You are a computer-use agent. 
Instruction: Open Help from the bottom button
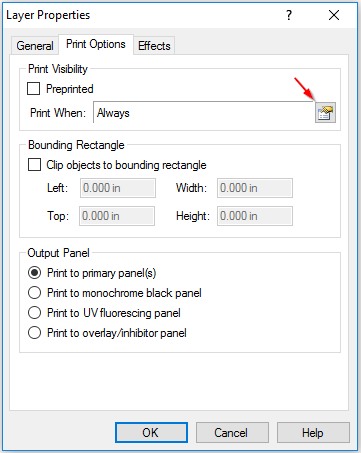tap(313, 433)
